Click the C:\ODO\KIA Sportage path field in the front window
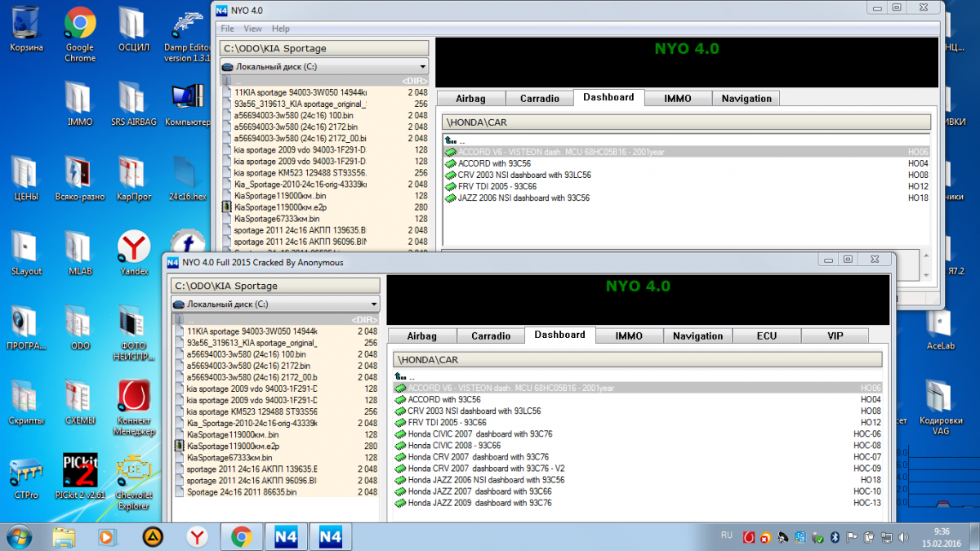The width and height of the screenshot is (980, 551). 276,286
